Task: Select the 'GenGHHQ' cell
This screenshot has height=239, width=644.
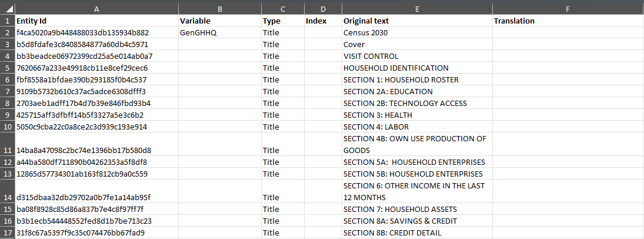Action: point(219,32)
